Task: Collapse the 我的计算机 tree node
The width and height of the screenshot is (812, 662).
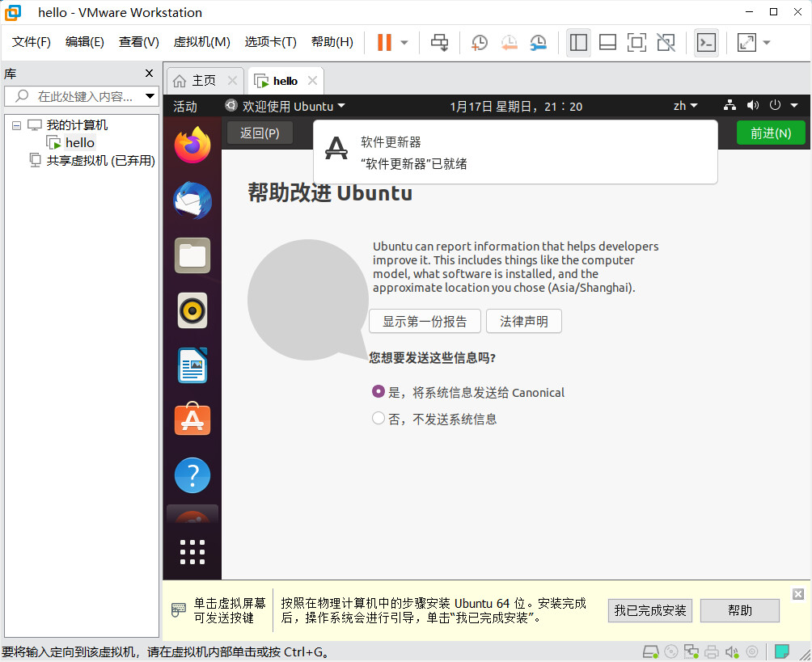Action: pos(16,125)
